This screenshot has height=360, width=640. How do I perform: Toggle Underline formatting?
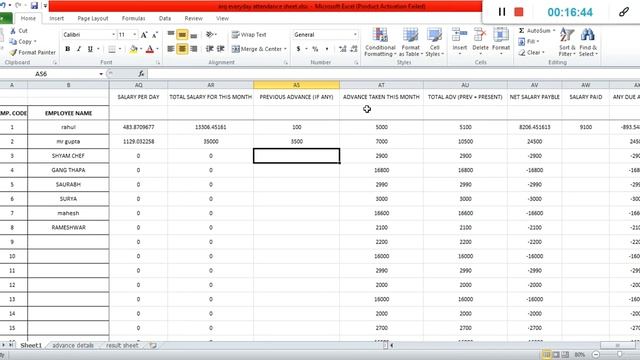click(90, 49)
